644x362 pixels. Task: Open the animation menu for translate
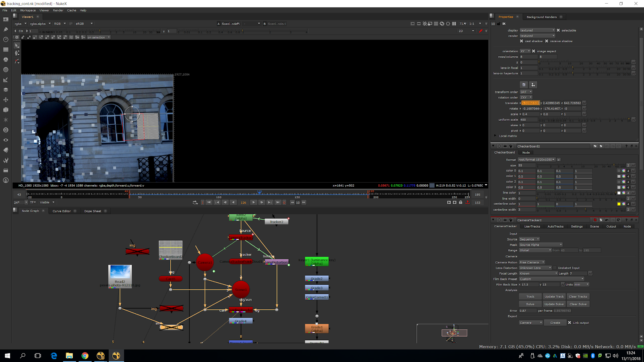pyautogui.click(x=584, y=103)
